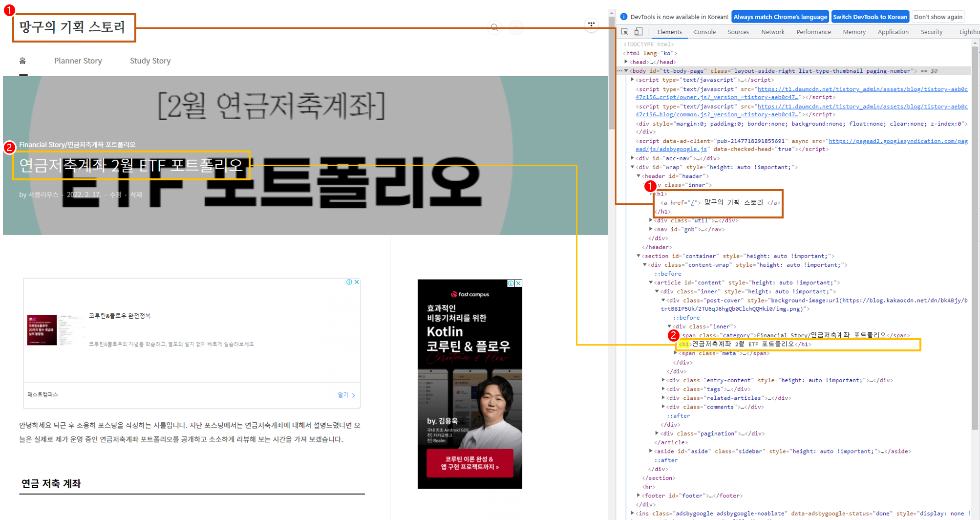Collapse the header id header node
The image size is (980, 520).
639,176
